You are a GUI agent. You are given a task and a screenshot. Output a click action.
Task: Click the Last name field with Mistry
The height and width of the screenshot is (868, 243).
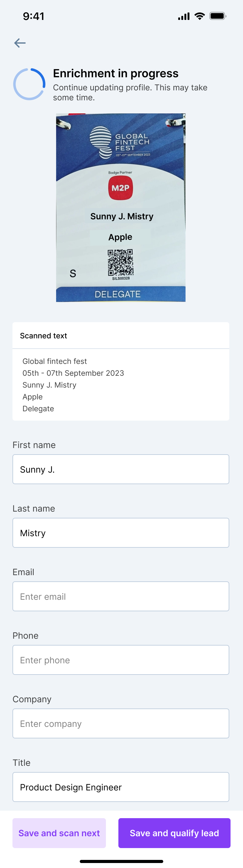(x=121, y=533)
